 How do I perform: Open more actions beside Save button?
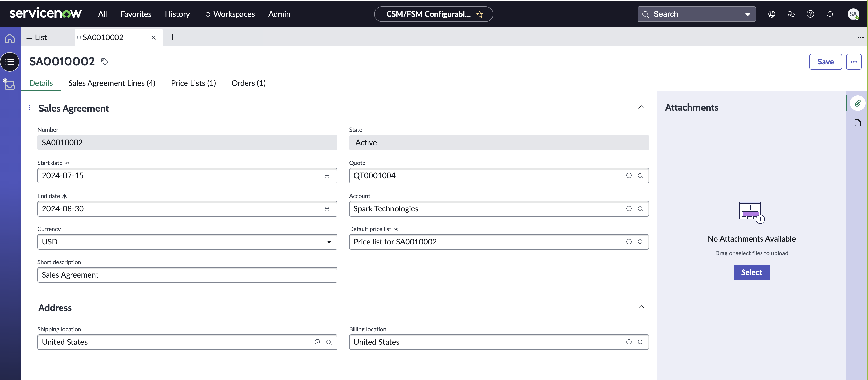pos(853,62)
